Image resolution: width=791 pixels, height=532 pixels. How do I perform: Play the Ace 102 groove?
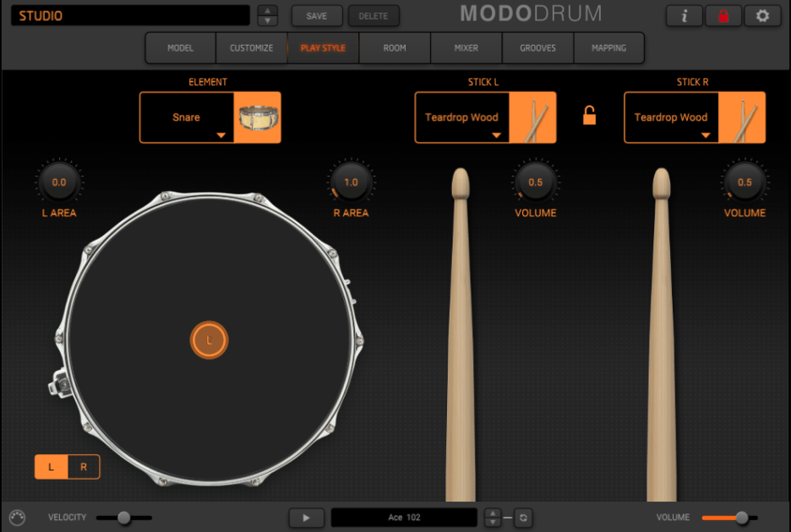pos(306,518)
